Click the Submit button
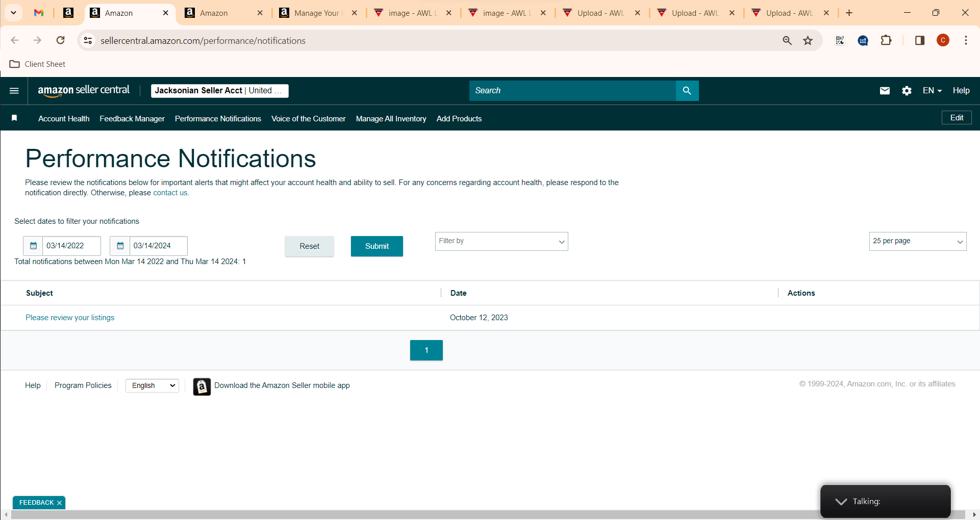 pos(377,246)
